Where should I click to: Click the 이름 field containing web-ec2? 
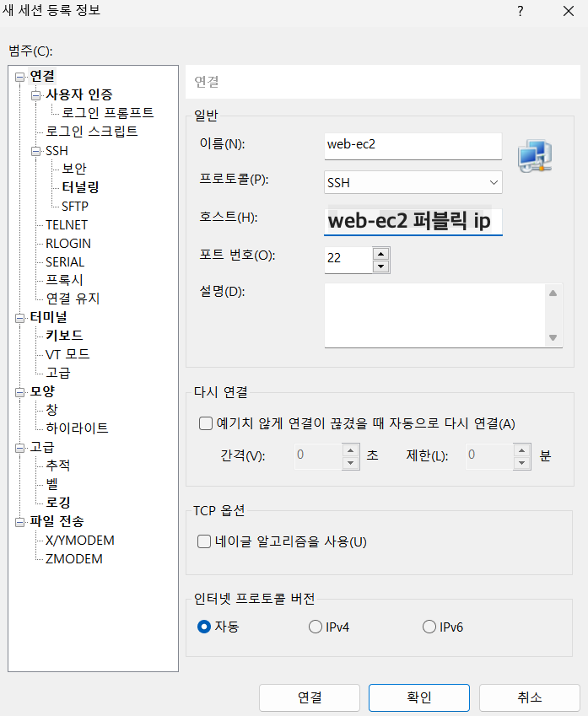pos(413,146)
